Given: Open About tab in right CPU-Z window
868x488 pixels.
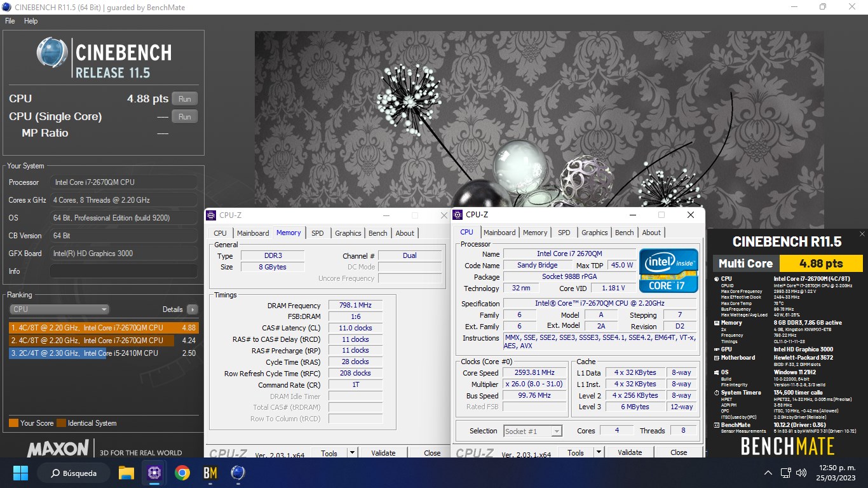Looking at the screenshot, I should tap(651, 233).
